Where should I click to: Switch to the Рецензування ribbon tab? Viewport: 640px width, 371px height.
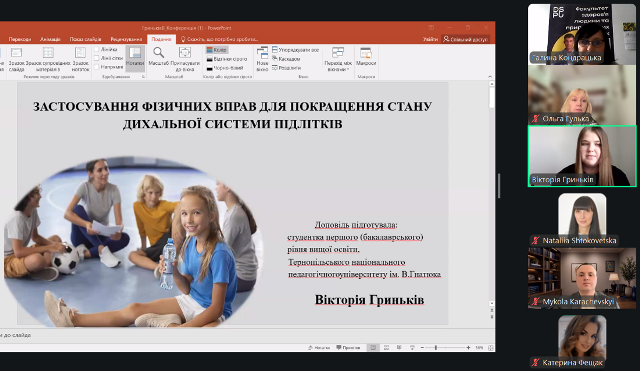126,39
